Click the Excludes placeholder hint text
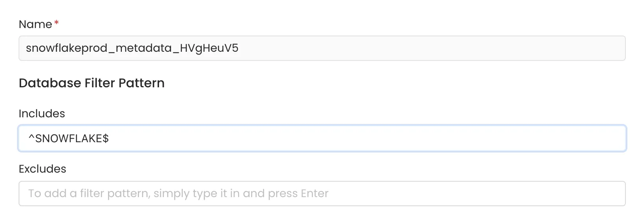644x222 pixels. (x=178, y=194)
